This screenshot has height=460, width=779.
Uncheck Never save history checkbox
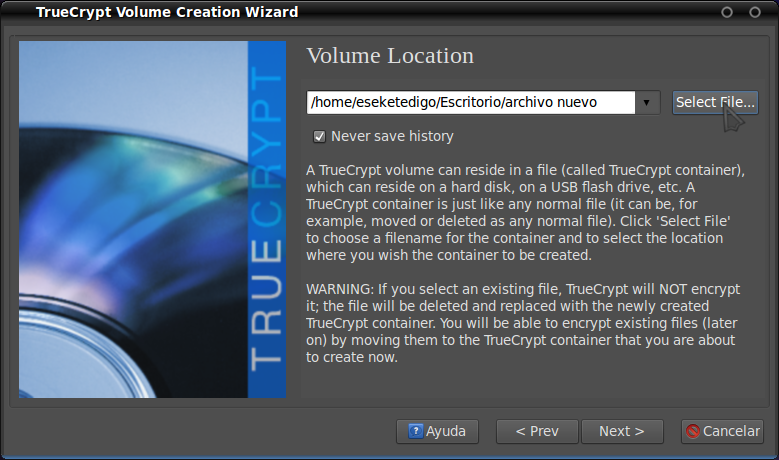click(319, 136)
